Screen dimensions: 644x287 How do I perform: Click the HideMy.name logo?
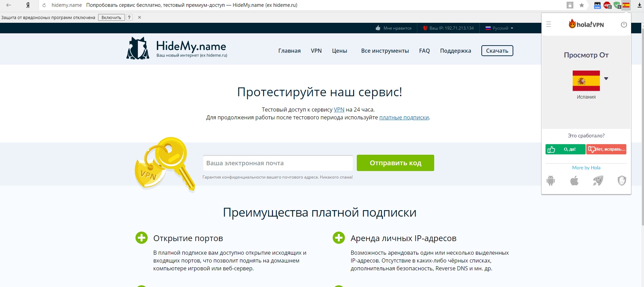tap(177, 48)
